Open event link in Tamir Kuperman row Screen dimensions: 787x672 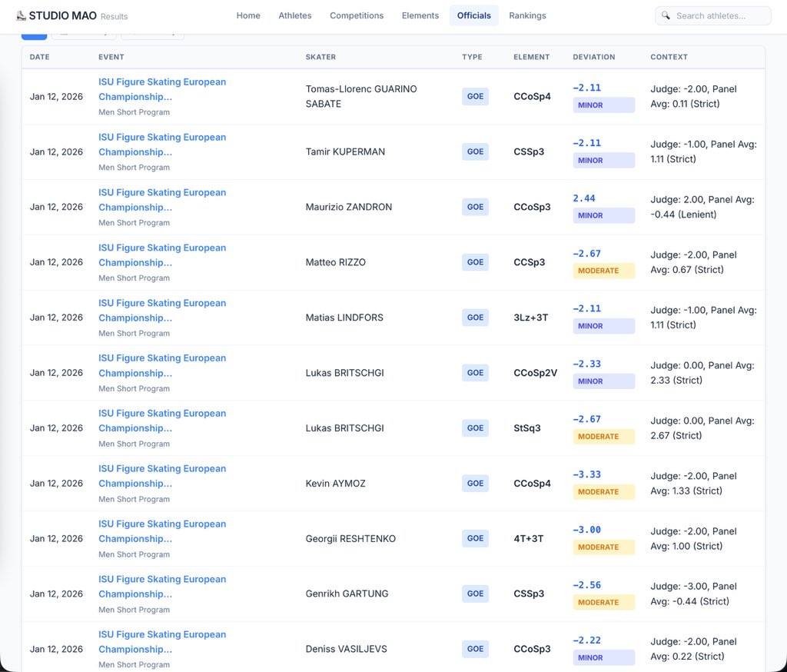pyautogui.click(x=162, y=145)
